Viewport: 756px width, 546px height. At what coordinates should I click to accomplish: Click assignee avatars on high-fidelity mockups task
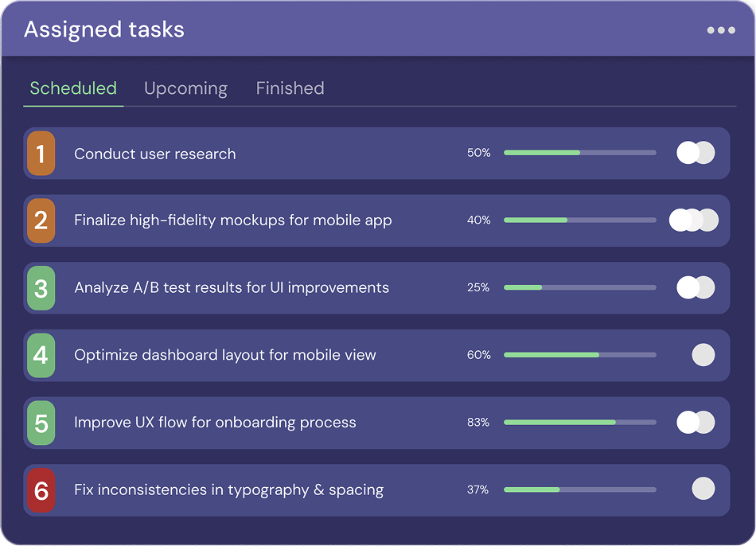694,220
